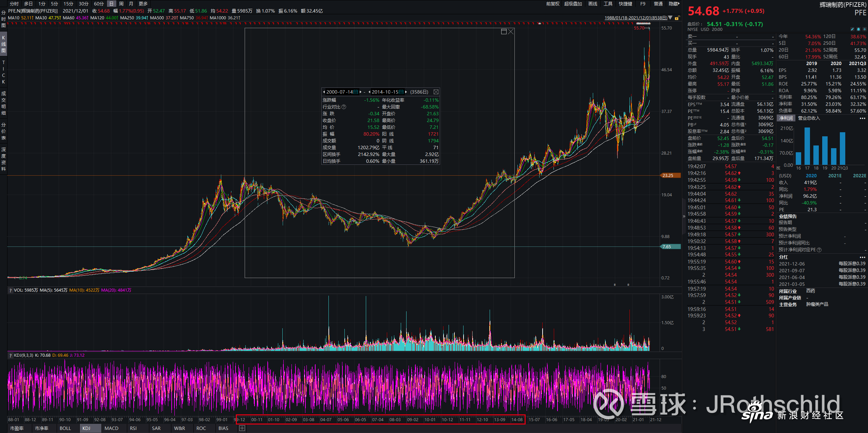868x433 pixels.
Task: Open the 2021-12-06 dividend entry
Action: 822,264
